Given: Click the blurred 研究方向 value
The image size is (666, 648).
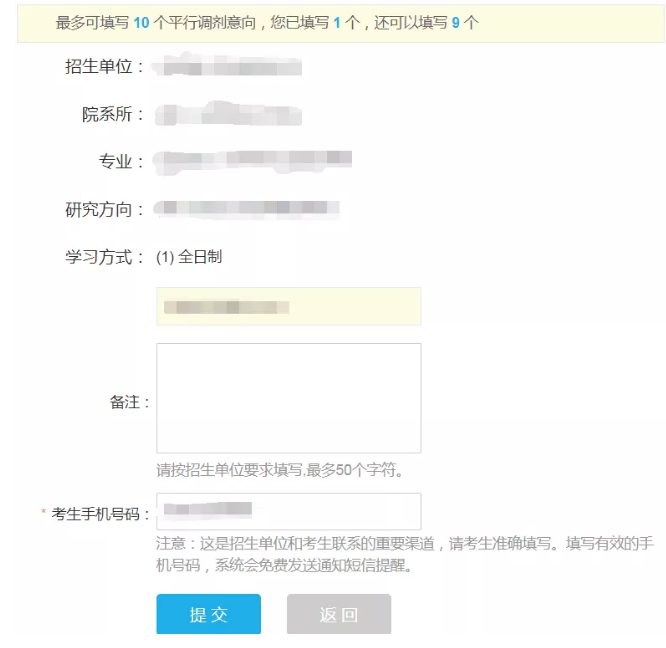Looking at the screenshot, I should (x=246, y=209).
